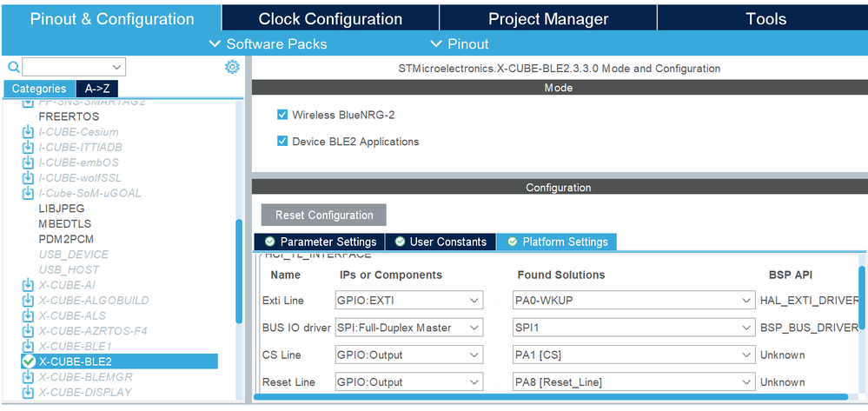Click green check icon beside X-CUBE-BLE2
868x411 pixels.
point(29,361)
